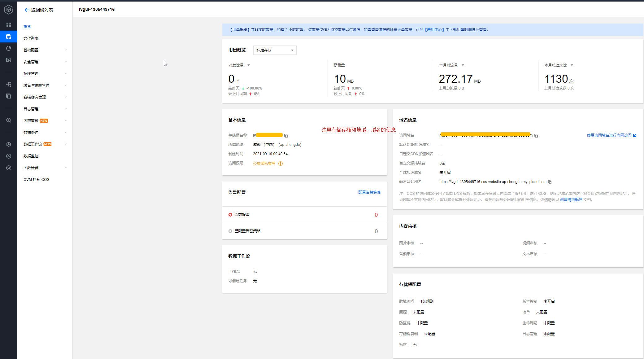This screenshot has height=359, width=644.
Task: Open the 本月总请求数 dropdown arrow
Action: (x=572, y=65)
